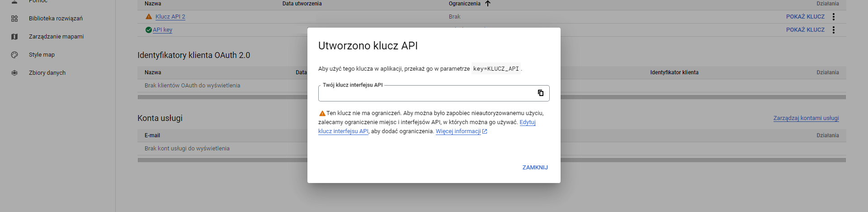
Task: Open the Klucz API 2 link
Action: pyautogui.click(x=170, y=17)
